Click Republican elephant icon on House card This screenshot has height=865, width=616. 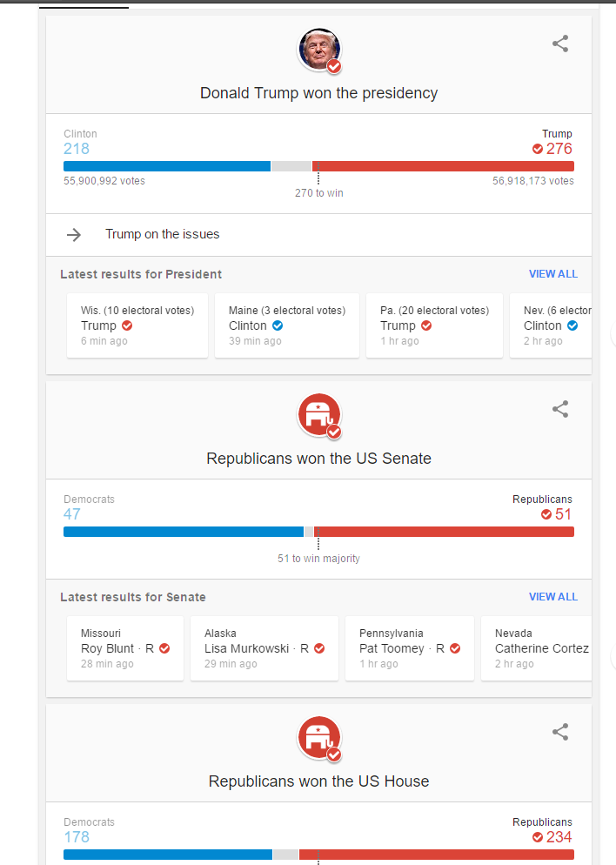pos(319,738)
